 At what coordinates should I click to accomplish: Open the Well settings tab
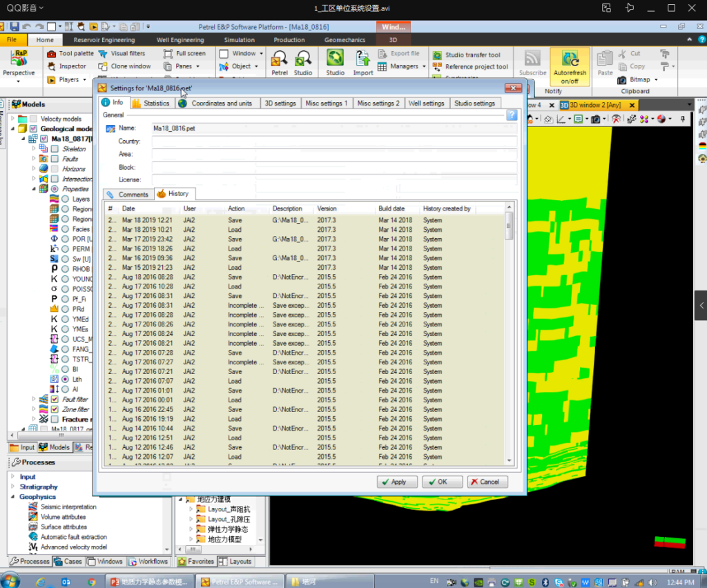click(426, 104)
